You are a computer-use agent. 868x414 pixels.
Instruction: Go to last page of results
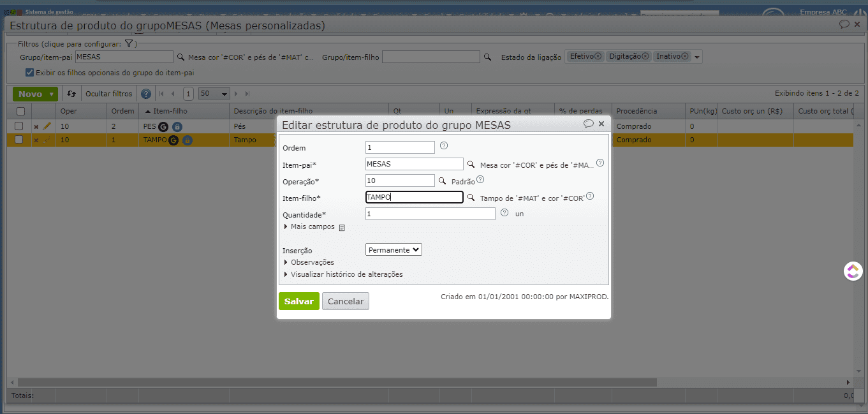(247, 94)
